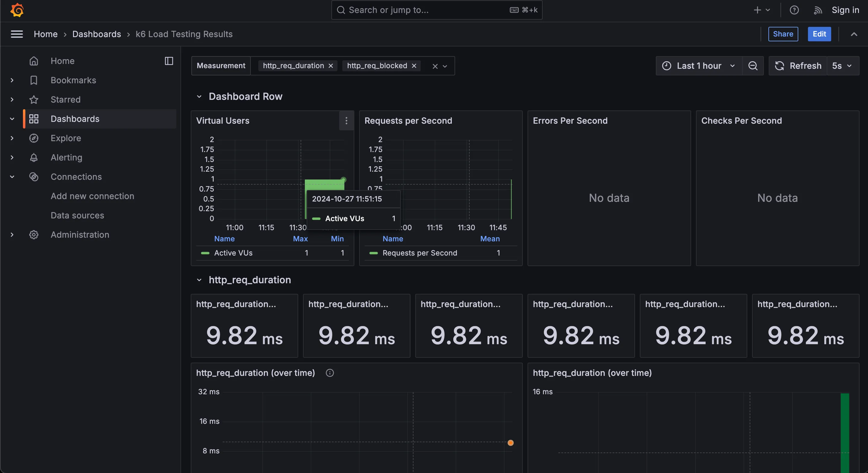Toggle Requests per Second legend series
The image size is (868, 473).
pos(420,253)
